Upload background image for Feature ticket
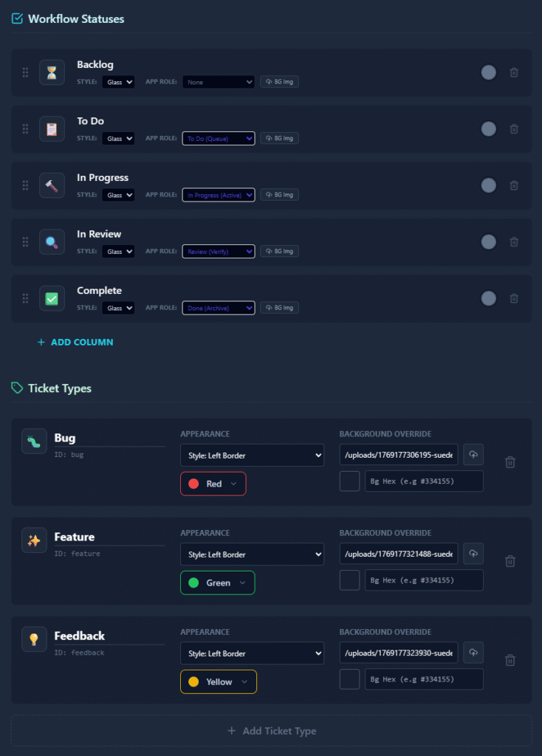This screenshot has height=756, width=542. point(473,554)
